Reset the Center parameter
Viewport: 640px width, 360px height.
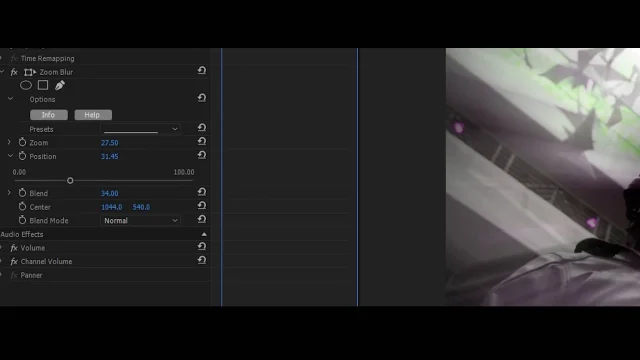(x=202, y=206)
